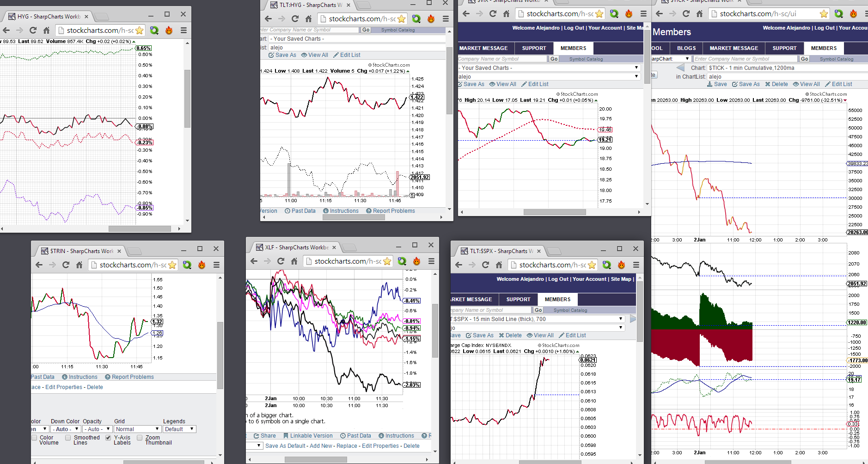Click green extension icon in TLT:HYG window
This screenshot has height=464, width=868.
tap(416, 19)
